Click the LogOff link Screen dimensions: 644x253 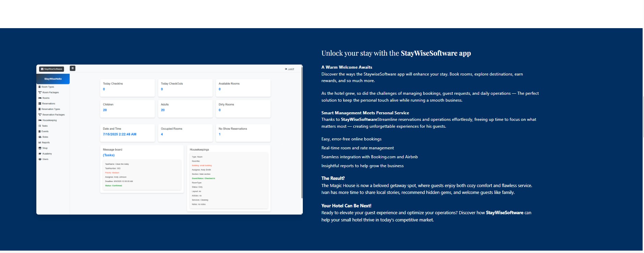point(289,69)
